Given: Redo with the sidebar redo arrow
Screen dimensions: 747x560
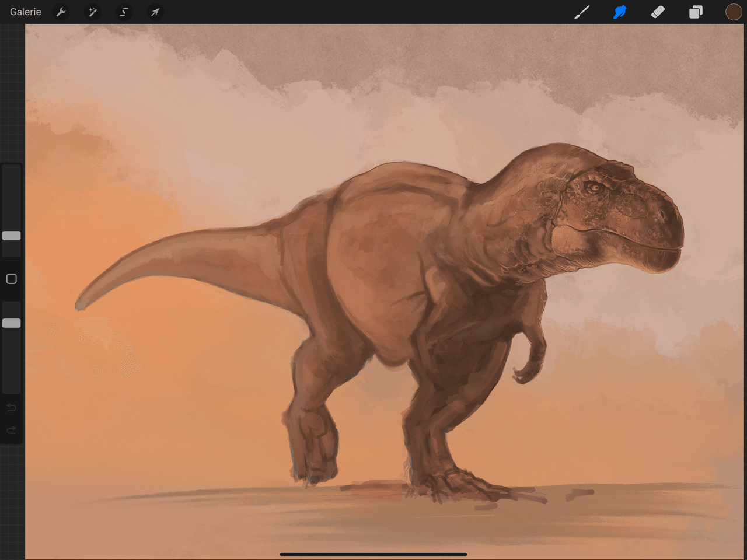Looking at the screenshot, I should pyautogui.click(x=12, y=430).
